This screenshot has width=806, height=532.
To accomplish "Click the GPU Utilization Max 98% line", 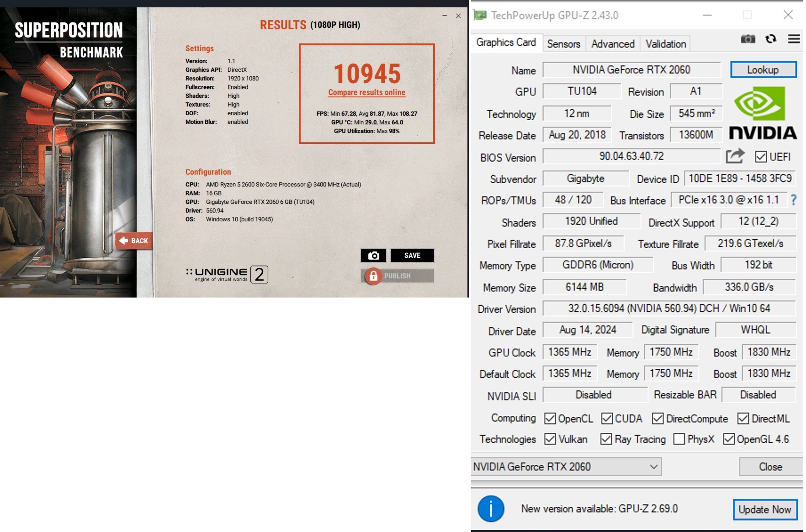I will (x=367, y=131).
